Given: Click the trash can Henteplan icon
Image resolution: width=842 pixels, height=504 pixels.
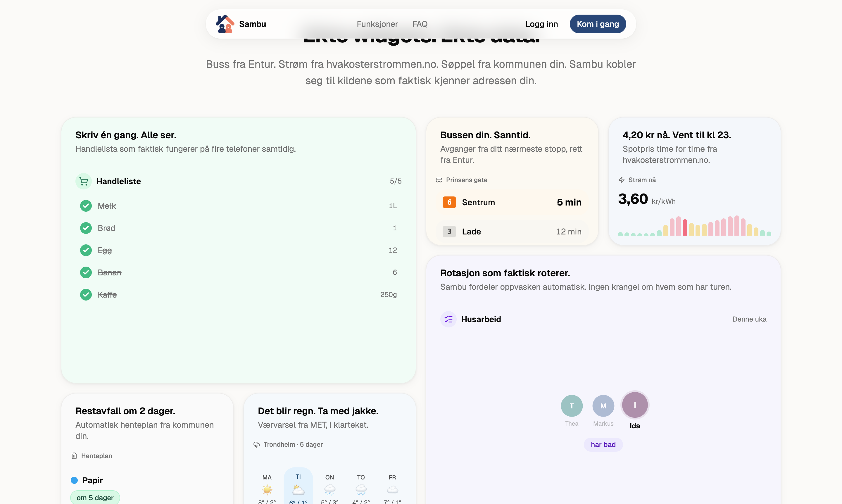Looking at the screenshot, I should (x=74, y=456).
